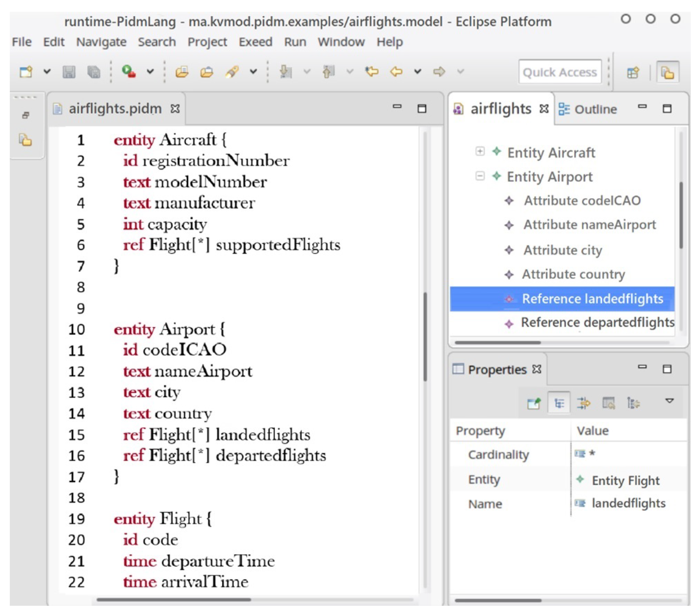700x615 pixels.
Task: Click the Last Edit Location arrow icon
Action: [372, 71]
